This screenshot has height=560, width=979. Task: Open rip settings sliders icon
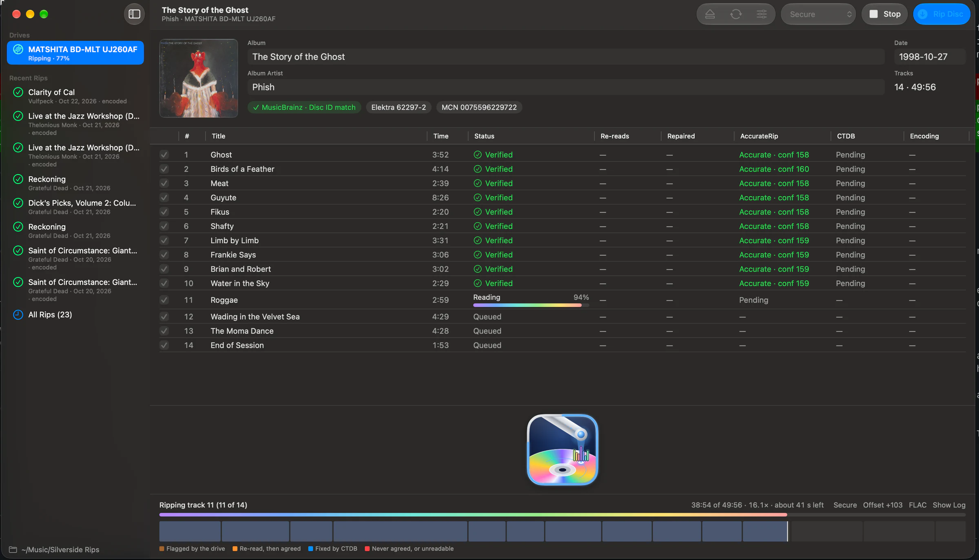762,14
